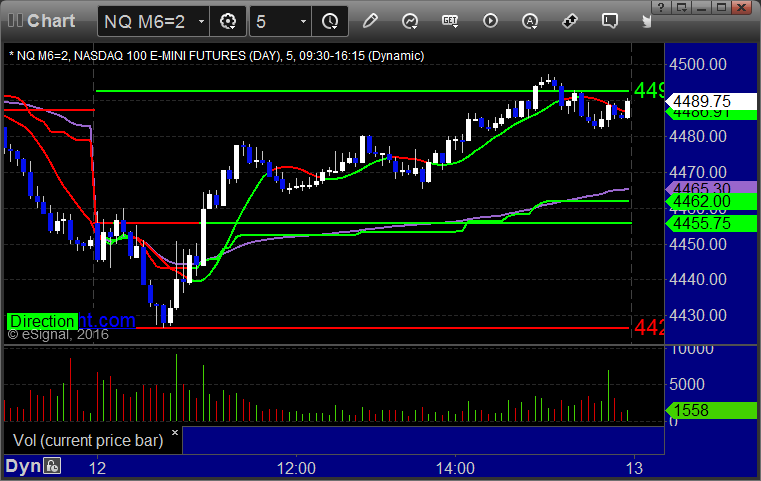Click the trade arrows diamond icon

pos(570,21)
